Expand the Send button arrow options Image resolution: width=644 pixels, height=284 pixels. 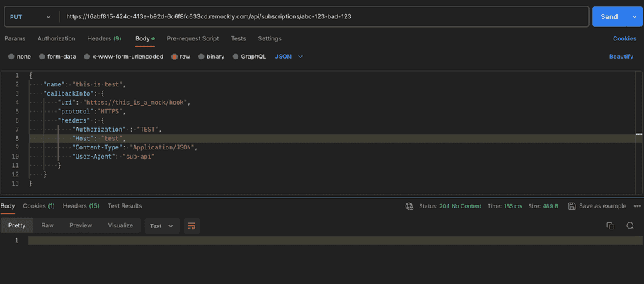click(x=633, y=16)
